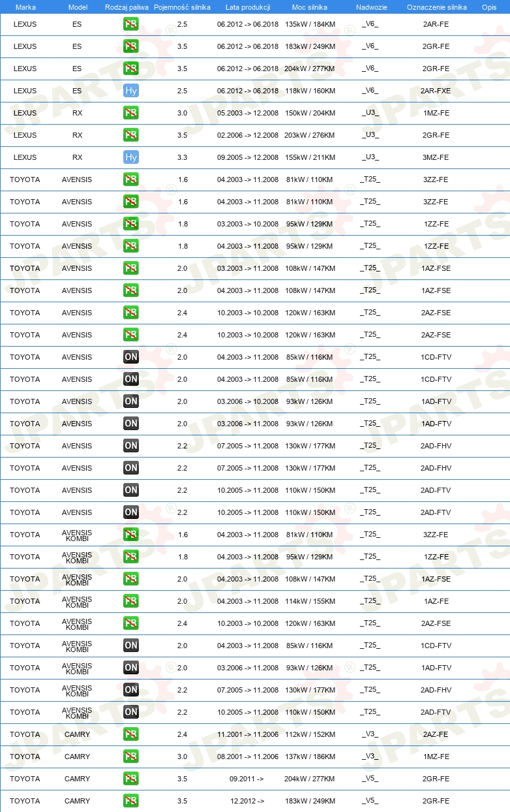Click power value 150kW / 204KM
The height and width of the screenshot is (812, 510).
click(310, 113)
